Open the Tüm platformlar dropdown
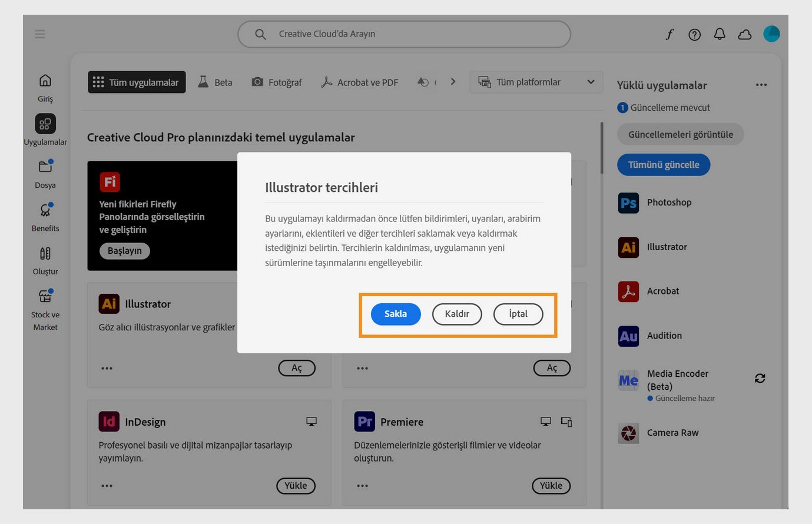The height and width of the screenshot is (524, 812). pyautogui.click(x=535, y=82)
